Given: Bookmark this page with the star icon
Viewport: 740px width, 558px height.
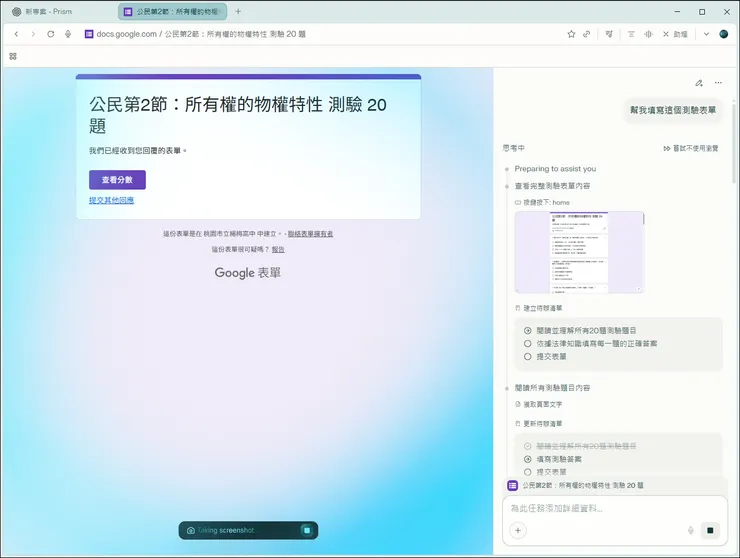Looking at the screenshot, I should [571, 34].
